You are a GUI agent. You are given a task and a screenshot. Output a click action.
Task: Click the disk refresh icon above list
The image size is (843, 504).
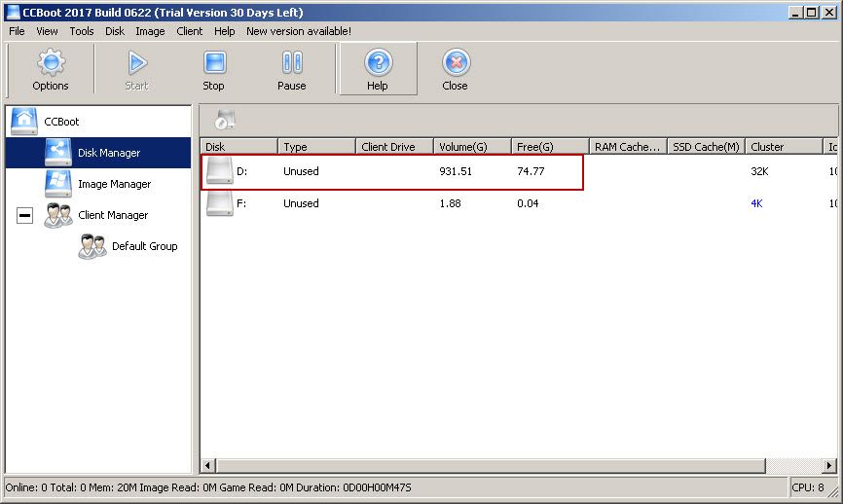pos(225,120)
